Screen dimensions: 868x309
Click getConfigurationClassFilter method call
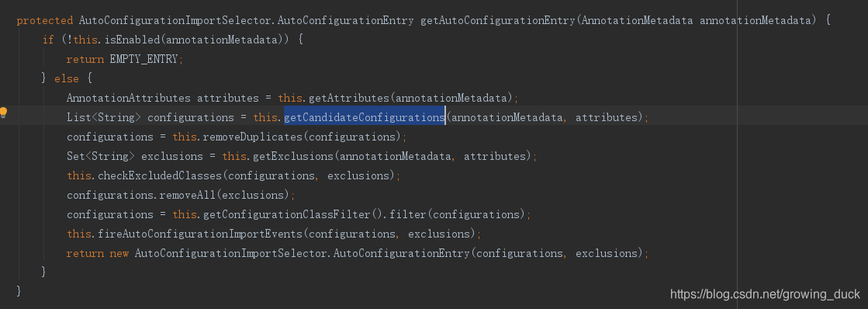click(287, 214)
